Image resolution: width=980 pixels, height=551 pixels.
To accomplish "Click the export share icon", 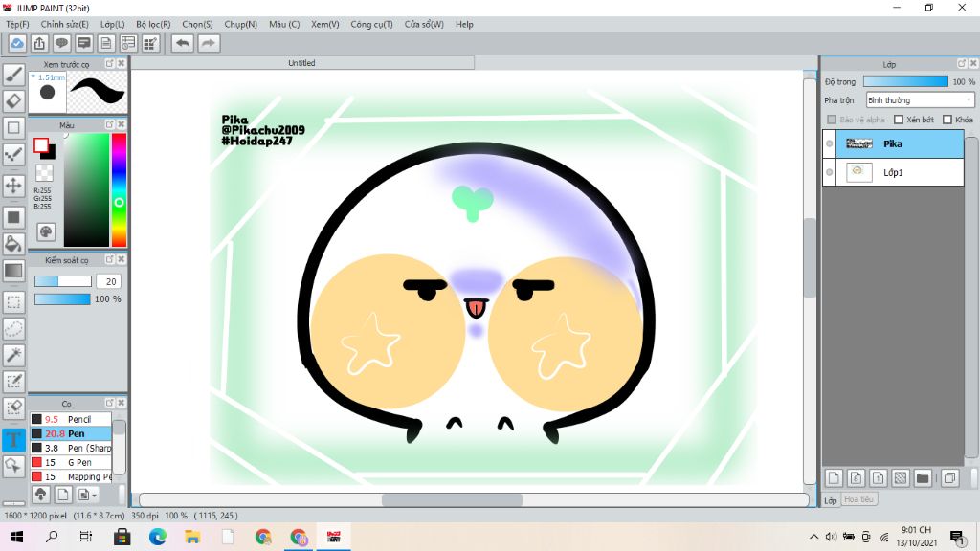I will (x=39, y=43).
